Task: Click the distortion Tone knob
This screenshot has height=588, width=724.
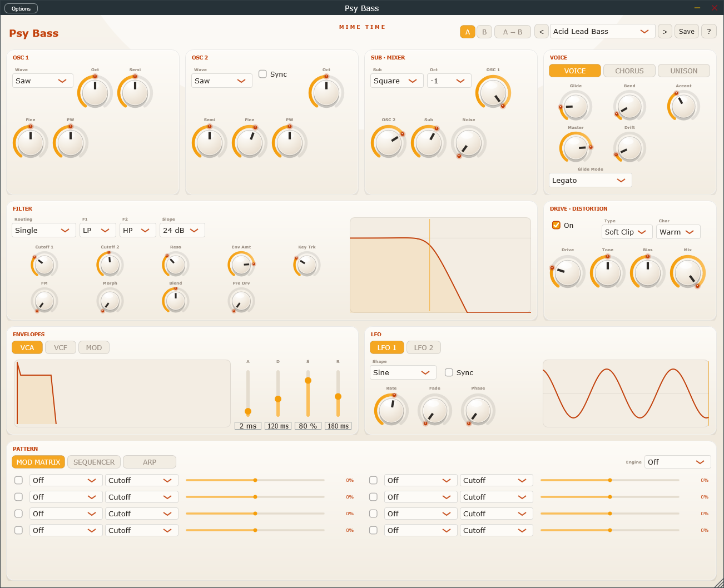Action: click(608, 272)
